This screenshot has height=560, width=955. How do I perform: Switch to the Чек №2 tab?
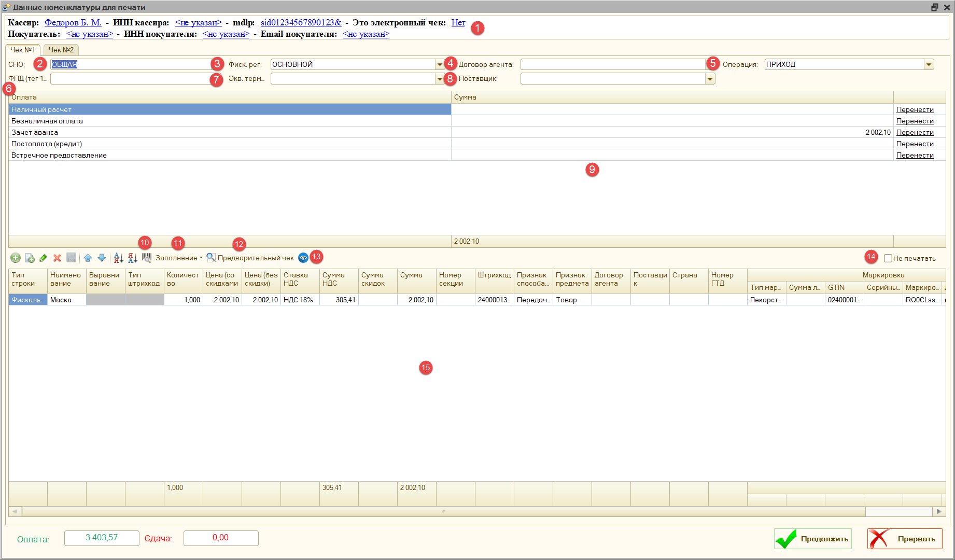(61, 50)
